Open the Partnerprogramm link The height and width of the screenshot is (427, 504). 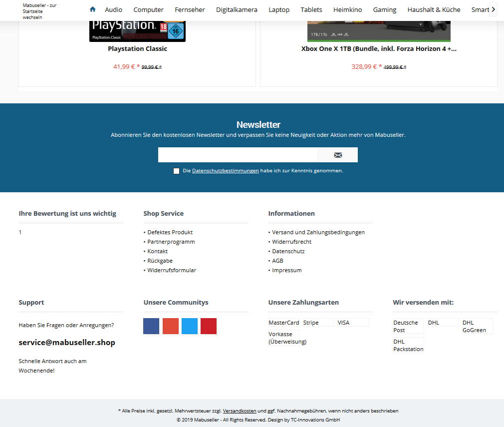pos(171,242)
